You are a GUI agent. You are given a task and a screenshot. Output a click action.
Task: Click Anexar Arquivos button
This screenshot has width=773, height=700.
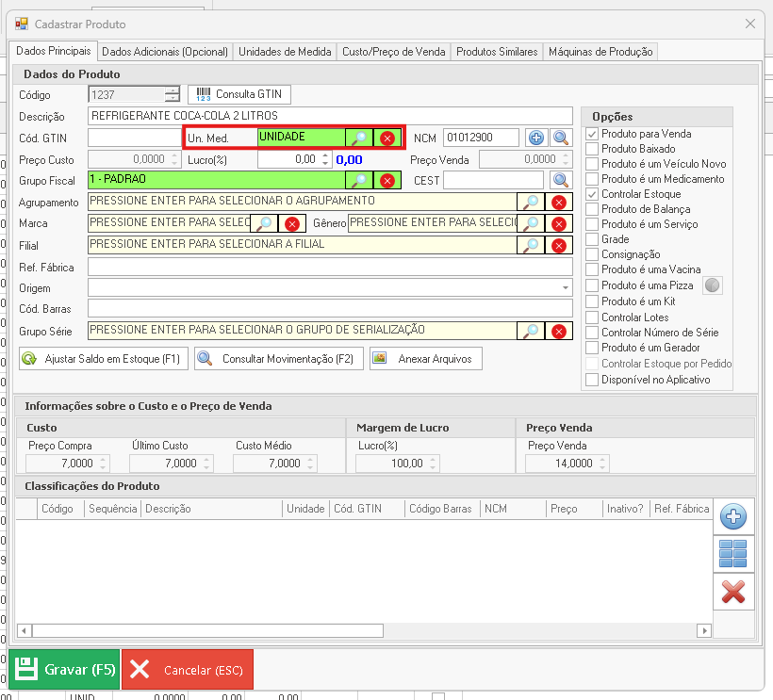pos(426,359)
